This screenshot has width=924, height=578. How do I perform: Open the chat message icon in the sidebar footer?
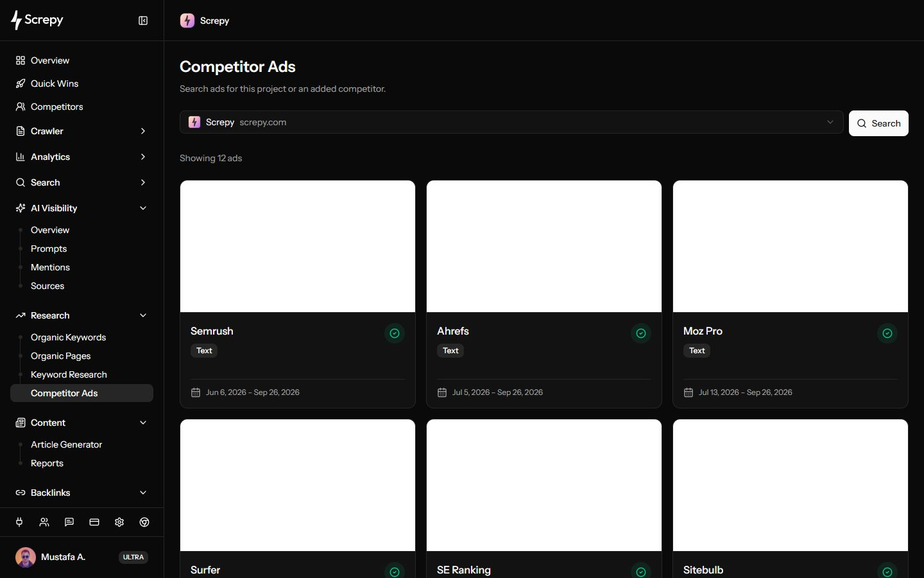coord(69,522)
